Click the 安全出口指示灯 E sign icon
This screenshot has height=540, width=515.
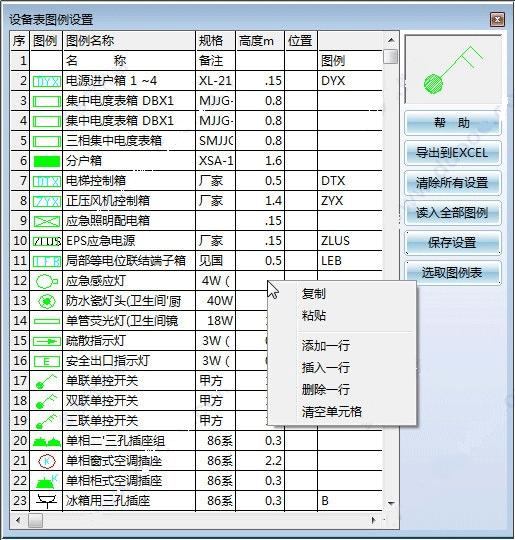tap(47, 361)
